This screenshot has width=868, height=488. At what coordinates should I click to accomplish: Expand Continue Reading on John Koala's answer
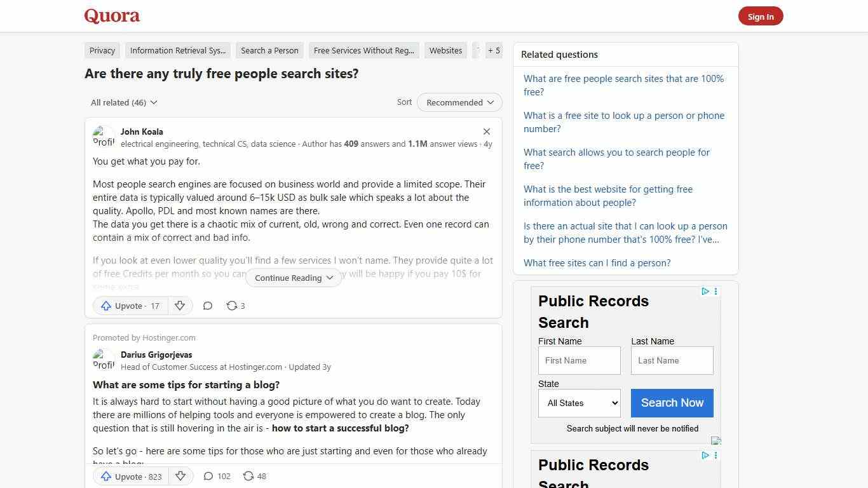point(293,278)
